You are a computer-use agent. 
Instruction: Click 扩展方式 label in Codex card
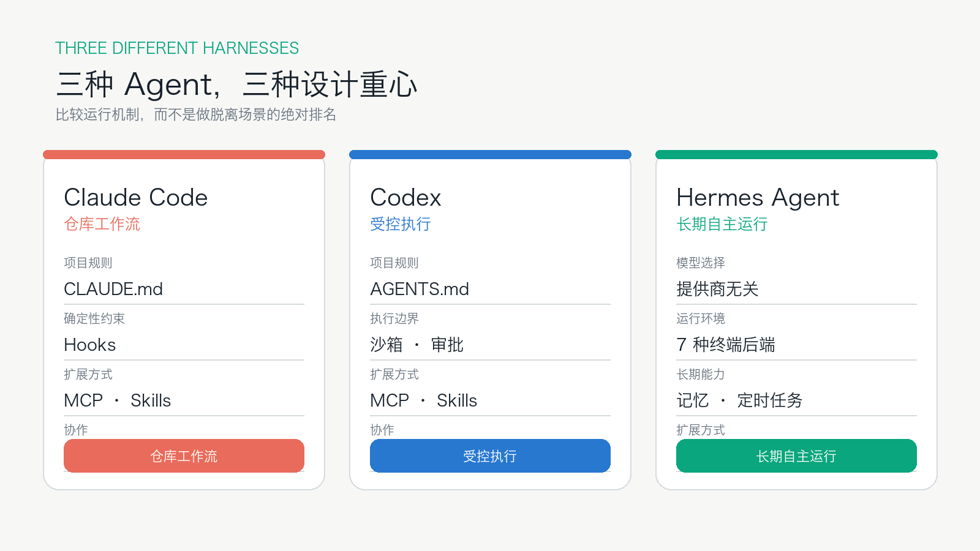394,374
